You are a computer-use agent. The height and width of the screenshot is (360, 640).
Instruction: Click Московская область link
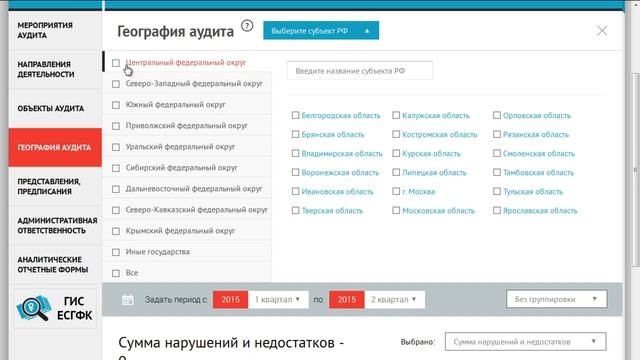438,211
